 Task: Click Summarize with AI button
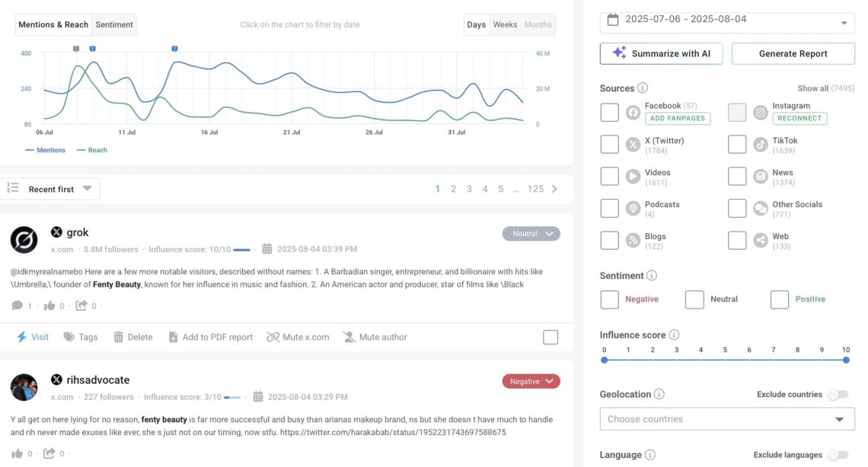tap(661, 53)
